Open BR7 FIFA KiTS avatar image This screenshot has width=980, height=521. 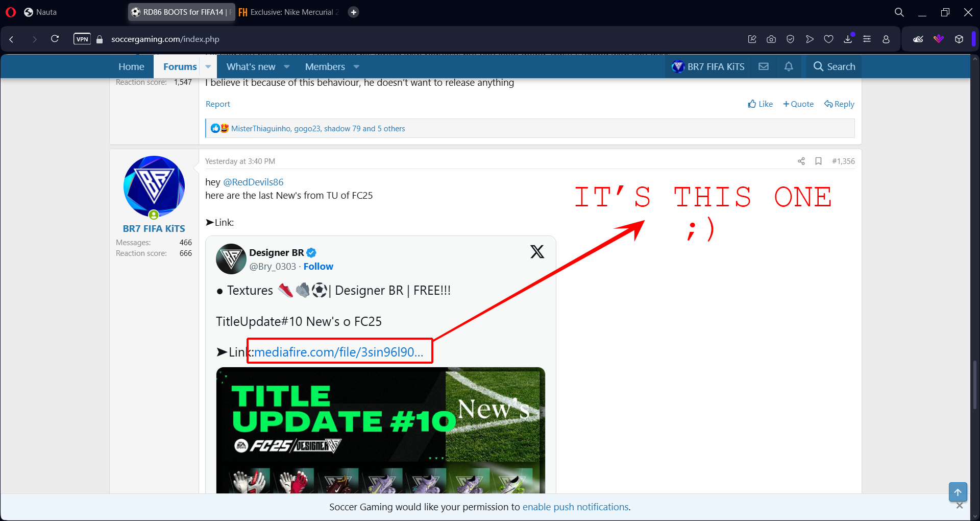pyautogui.click(x=154, y=186)
